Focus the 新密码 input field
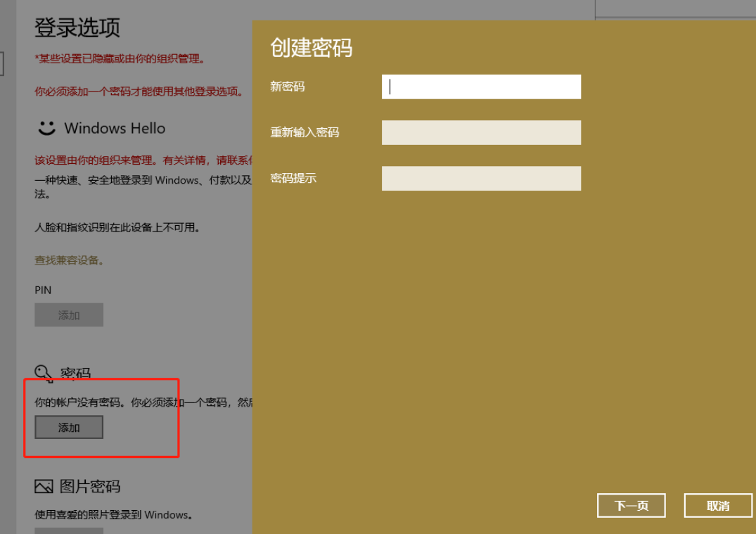Image resolution: width=756 pixels, height=534 pixels. [x=481, y=87]
